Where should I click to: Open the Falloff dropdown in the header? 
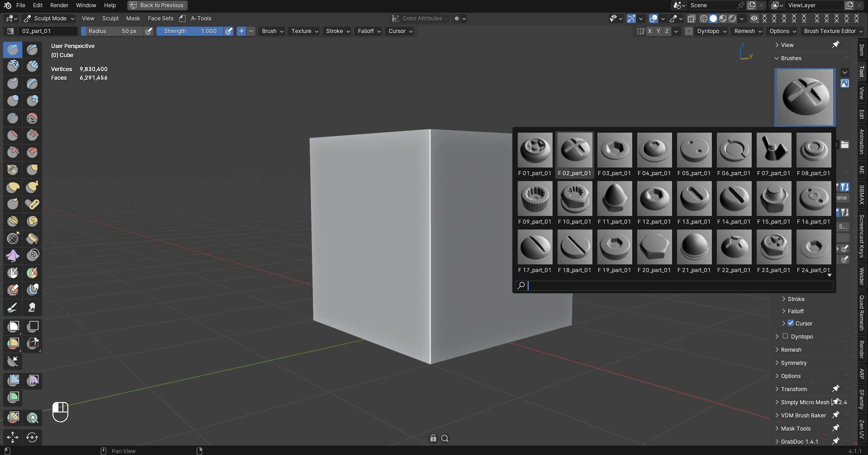click(368, 31)
